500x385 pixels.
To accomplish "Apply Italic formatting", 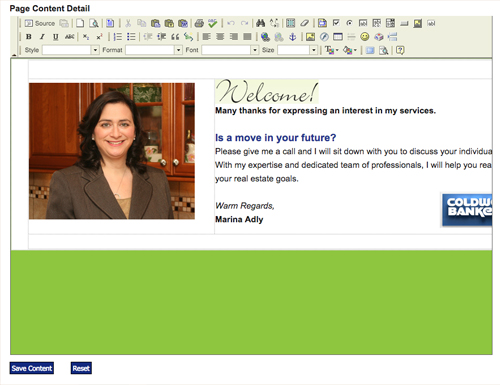I will click(x=42, y=37).
